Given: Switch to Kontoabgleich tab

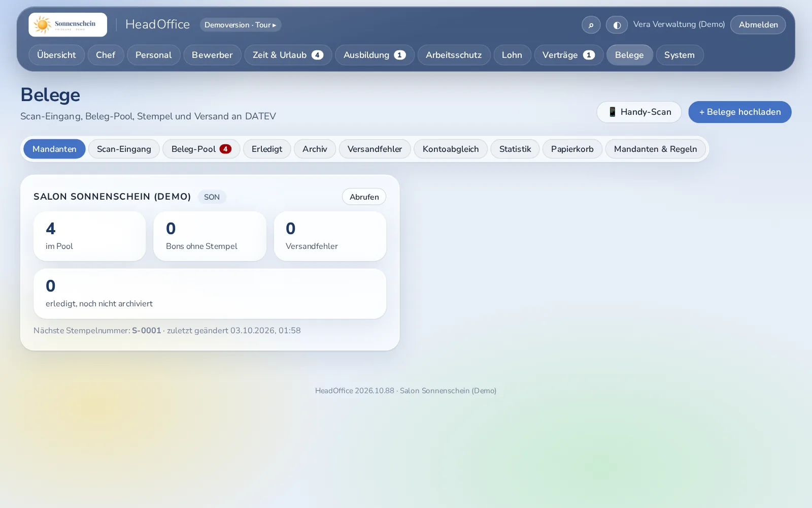Looking at the screenshot, I should 451,149.
